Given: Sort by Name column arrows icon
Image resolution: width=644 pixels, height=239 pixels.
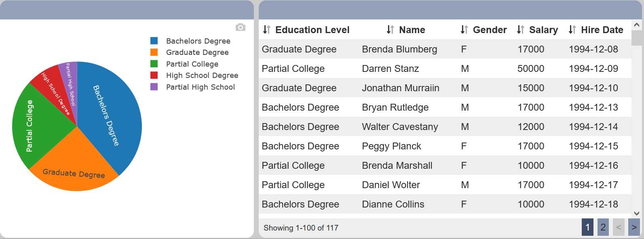Looking at the screenshot, I should [390, 29].
